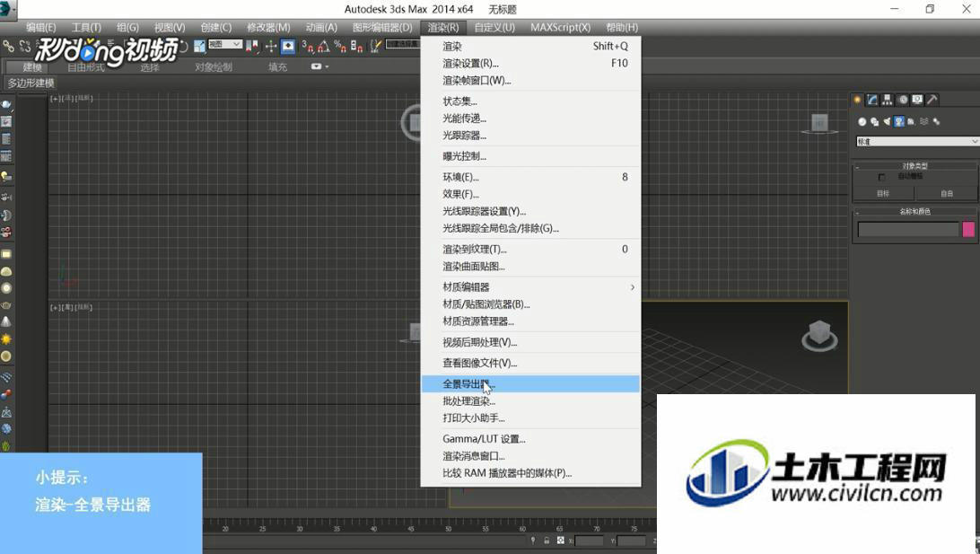Click the X coordinate field in status bar
The image size is (980, 554).
click(x=590, y=541)
